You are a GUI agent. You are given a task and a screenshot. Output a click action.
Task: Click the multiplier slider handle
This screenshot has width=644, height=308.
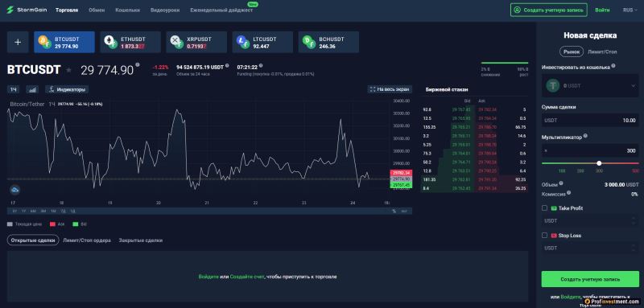(599, 163)
